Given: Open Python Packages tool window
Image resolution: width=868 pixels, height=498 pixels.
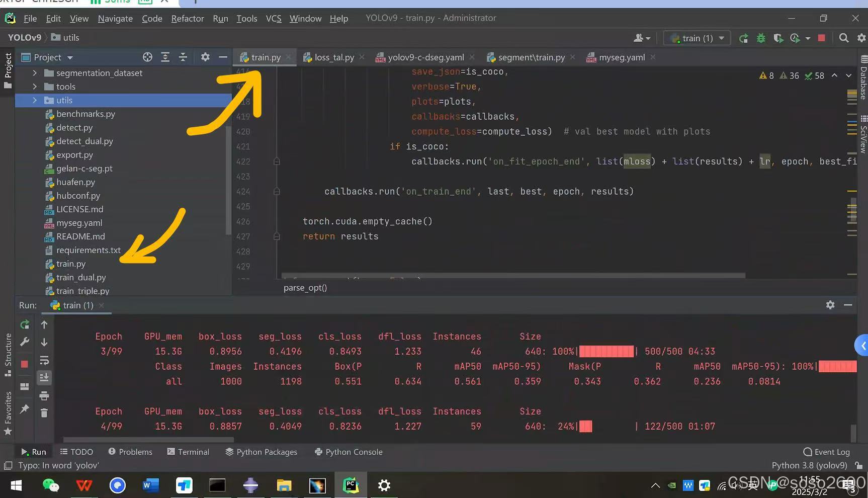Looking at the screenshot, I should point(261,452).
